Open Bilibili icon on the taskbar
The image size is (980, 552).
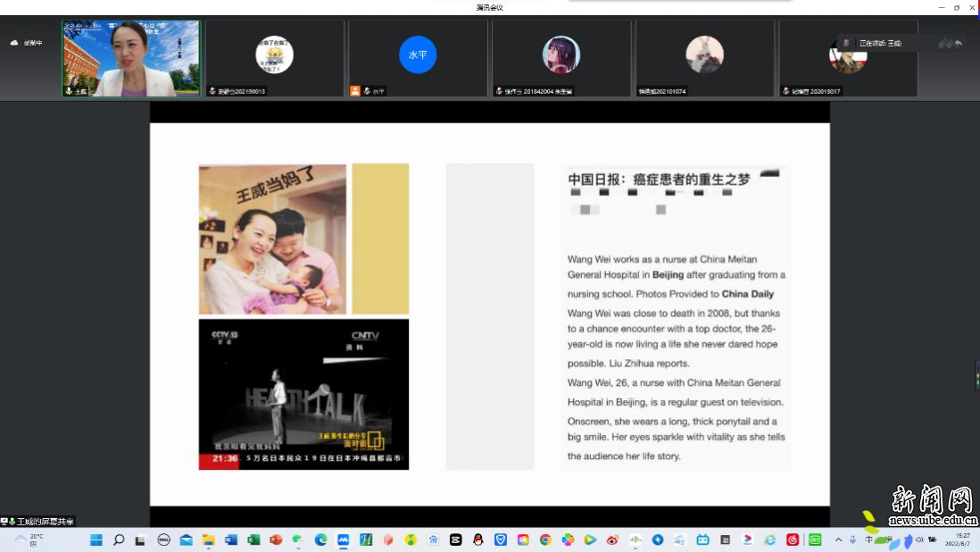coord(702,540)
